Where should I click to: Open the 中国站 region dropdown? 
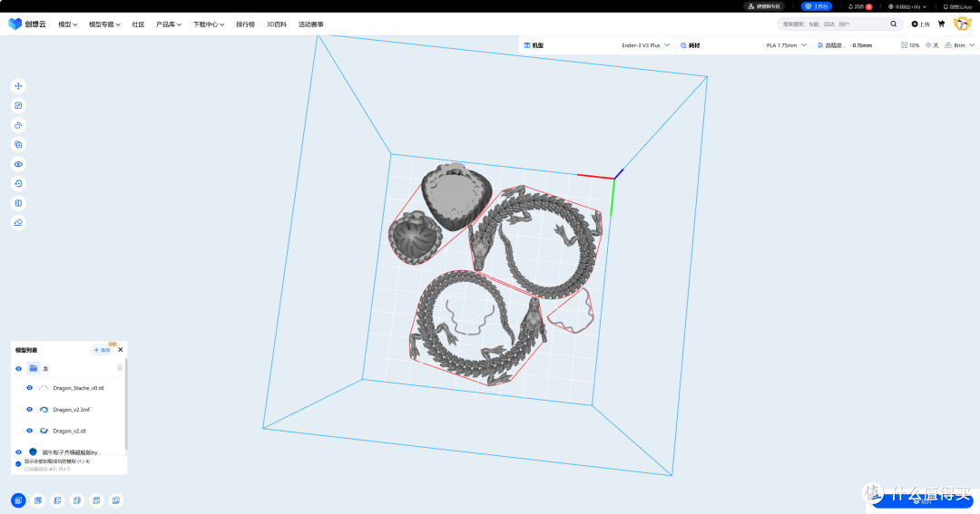[907, 6]
